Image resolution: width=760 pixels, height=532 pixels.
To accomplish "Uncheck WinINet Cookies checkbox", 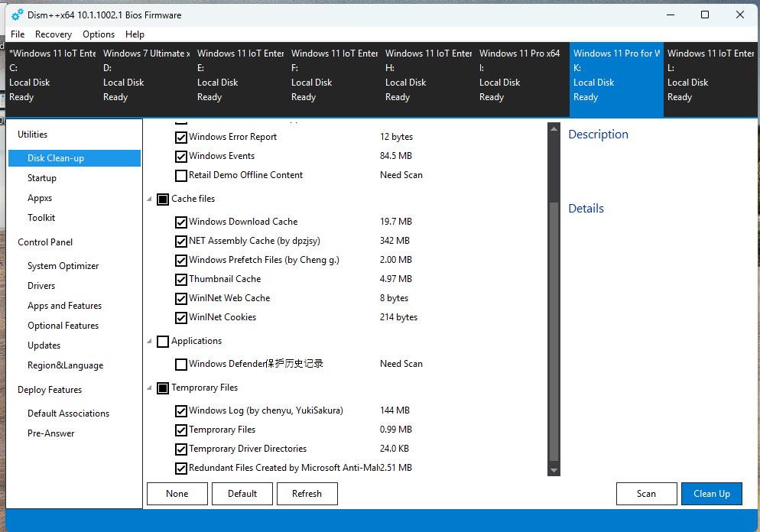I will pos(181,318).
